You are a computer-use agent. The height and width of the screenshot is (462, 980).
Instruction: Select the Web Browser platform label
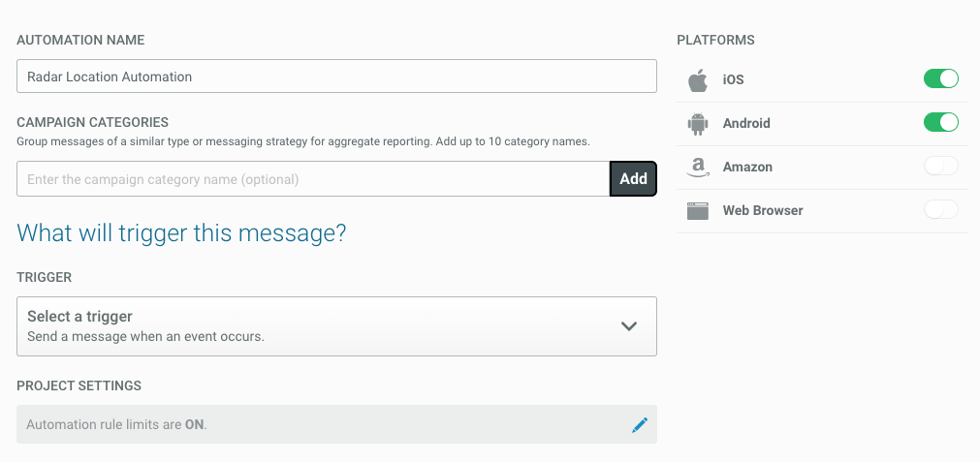tap(763, 210)
